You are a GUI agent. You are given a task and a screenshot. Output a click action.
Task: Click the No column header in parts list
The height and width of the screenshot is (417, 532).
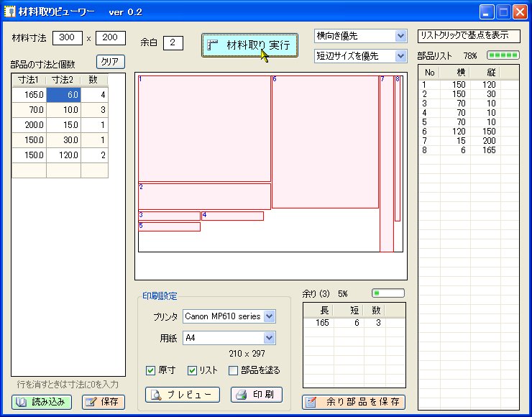pos(429,73)
